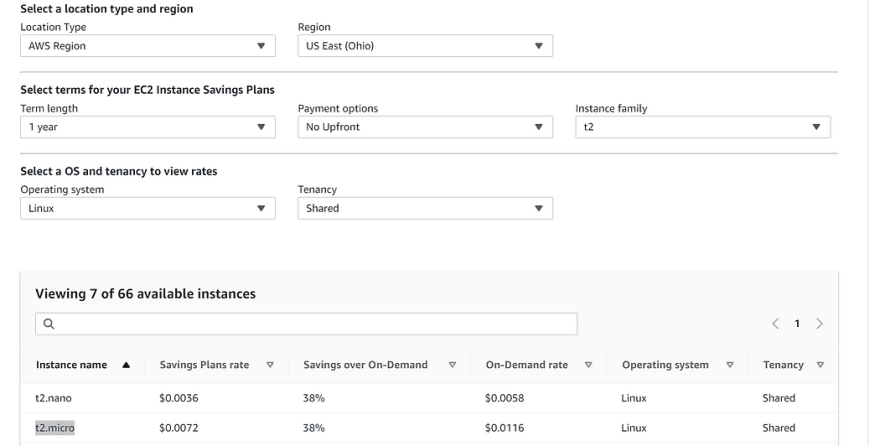Click the highlighted t2.micro instance name
The width and height of the screenshot is (880, 446).
[x=54, y=427]
